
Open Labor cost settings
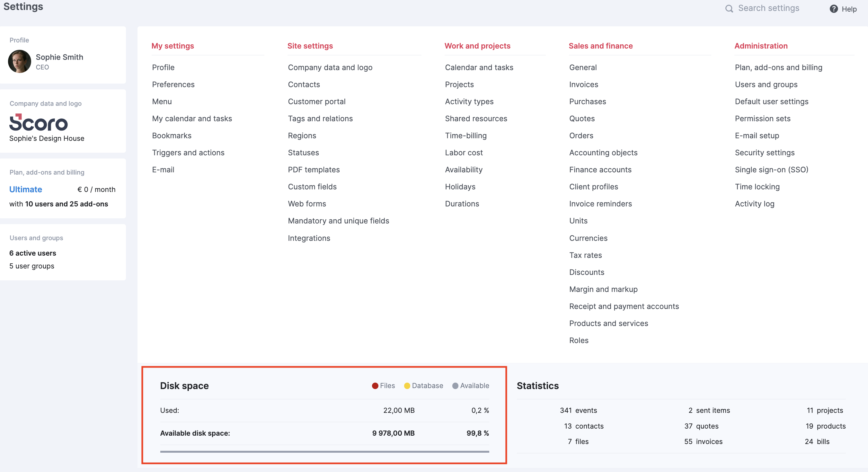464,153
